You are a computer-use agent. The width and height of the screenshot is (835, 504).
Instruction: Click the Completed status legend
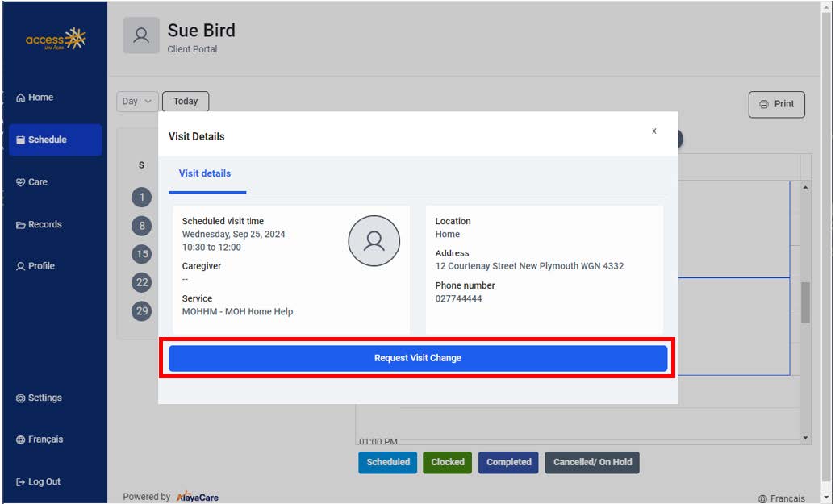coord(508,463)
